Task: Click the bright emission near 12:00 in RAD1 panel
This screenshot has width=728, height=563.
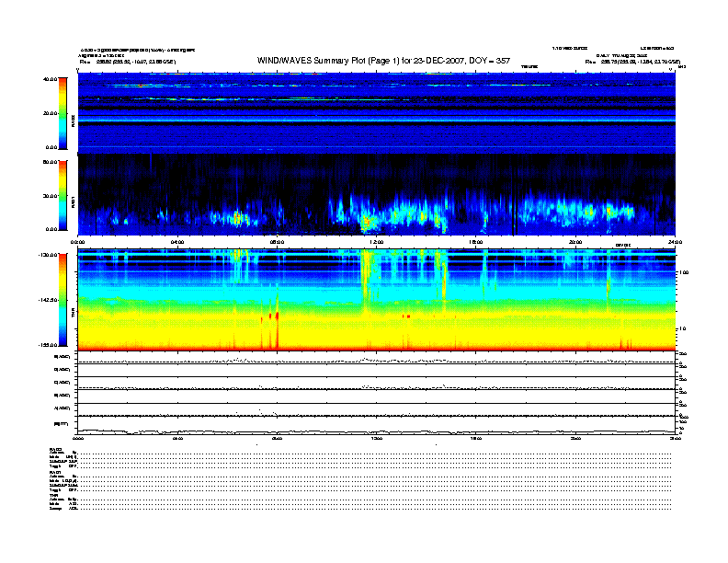Action: [367, 222]
